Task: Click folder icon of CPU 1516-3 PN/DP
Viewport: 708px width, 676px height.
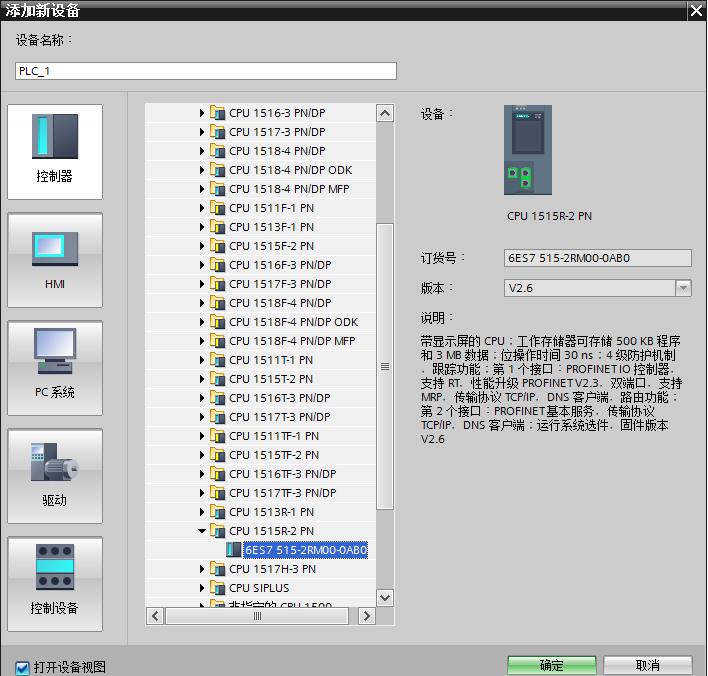Action: click(x=218, y=112)
